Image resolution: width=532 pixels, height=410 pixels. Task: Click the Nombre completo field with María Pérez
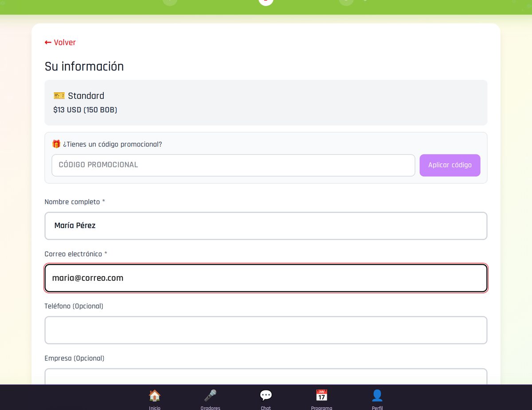(266, 226)
